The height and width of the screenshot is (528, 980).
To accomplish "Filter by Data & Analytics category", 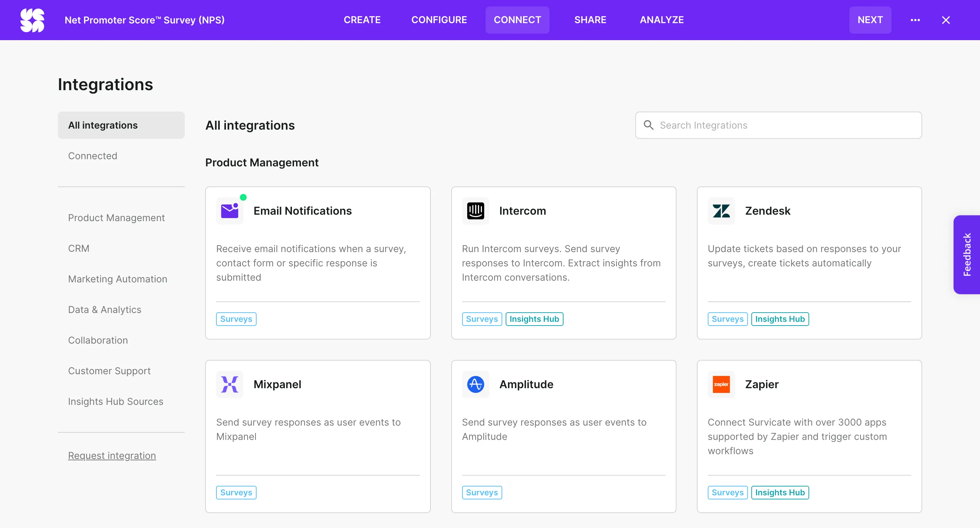I will tap(104, 310).
